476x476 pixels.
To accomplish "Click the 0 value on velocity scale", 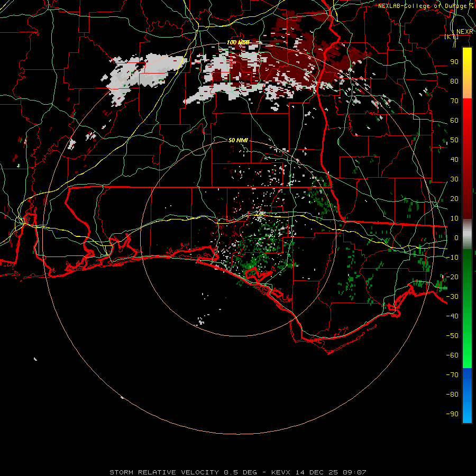I will pos(456,237).
